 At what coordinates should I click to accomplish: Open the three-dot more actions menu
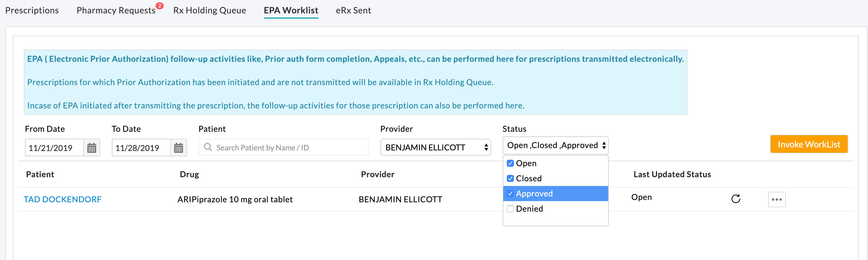pos(776,199)
